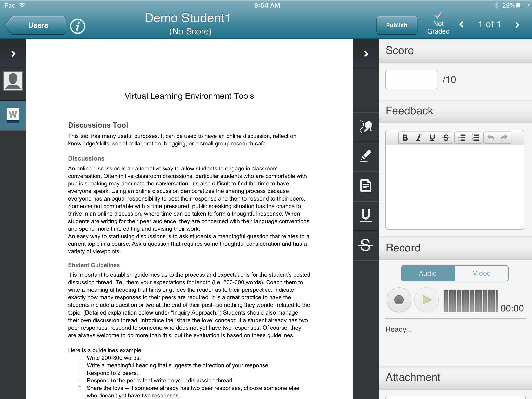Tap the battery indicator in status bar
Viewport: 532px width, 399px height.
522,5
